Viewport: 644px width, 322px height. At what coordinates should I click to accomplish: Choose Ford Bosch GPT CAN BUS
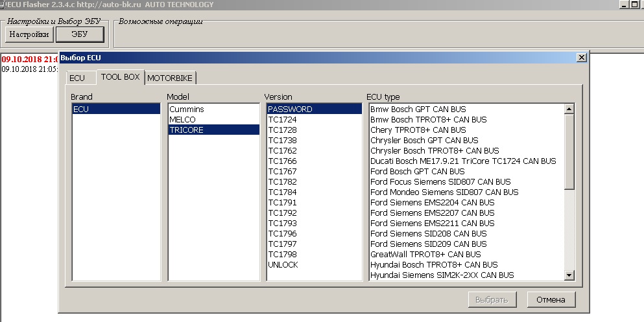point(466,172)
